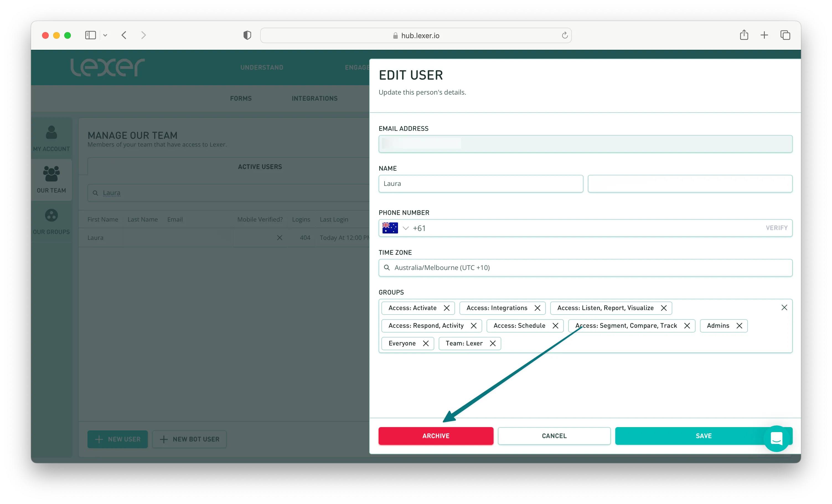
Task: Expand the sidebar options chevron
Action: coord(105,35)
